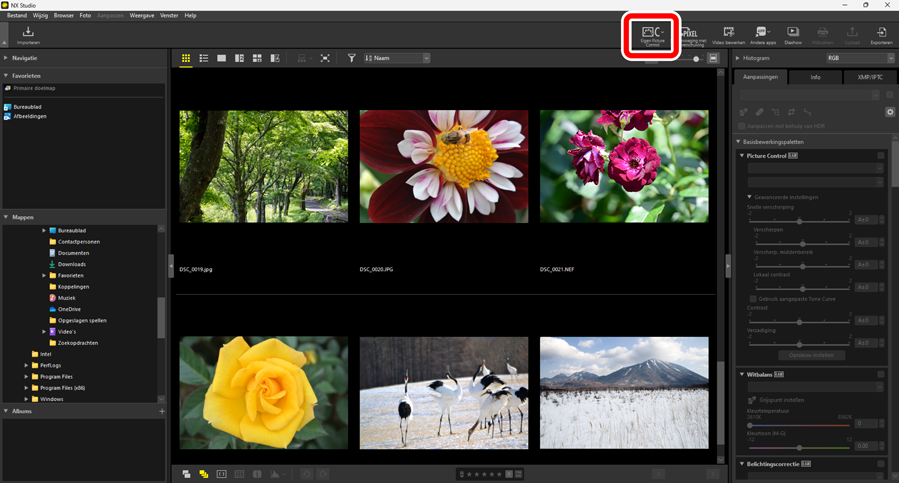Image resolution: width=899 pixels, height=483 pixels.
Task: Open the Eigen Picture Control tool
Action: tap(652, 36)
